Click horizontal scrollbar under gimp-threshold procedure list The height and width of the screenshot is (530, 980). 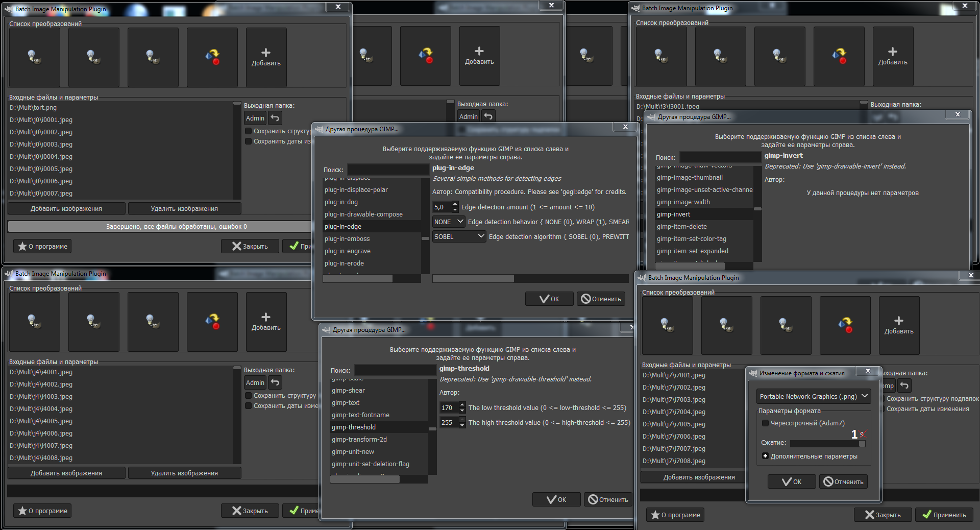379,479
